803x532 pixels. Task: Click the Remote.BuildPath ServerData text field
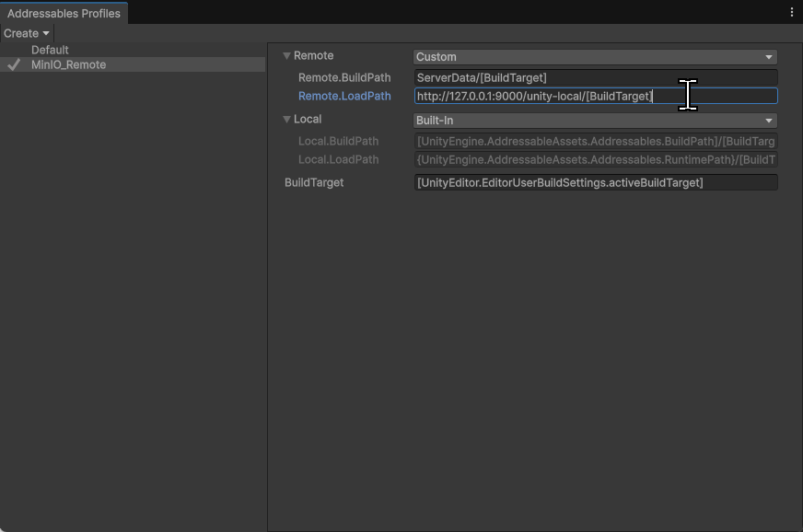click(x=595, y=78)
